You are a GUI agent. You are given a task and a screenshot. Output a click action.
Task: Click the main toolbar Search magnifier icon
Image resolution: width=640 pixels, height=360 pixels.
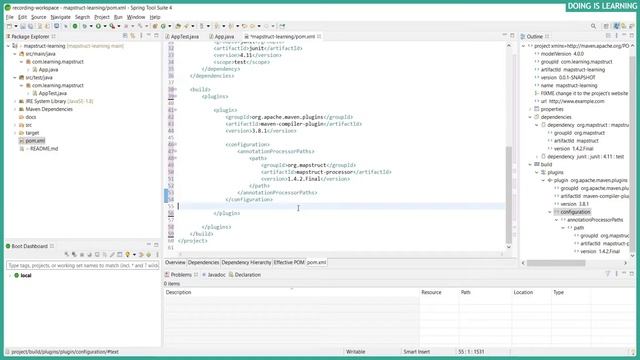593,26
